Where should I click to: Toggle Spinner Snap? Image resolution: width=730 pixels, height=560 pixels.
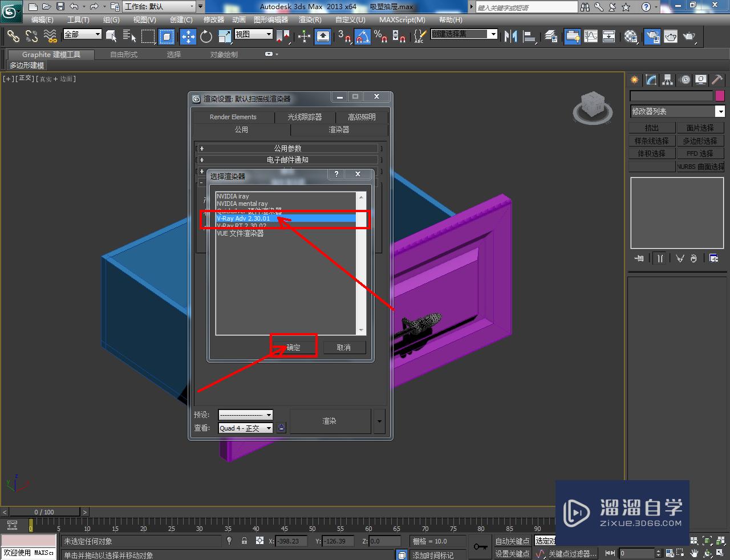[400, 36]
